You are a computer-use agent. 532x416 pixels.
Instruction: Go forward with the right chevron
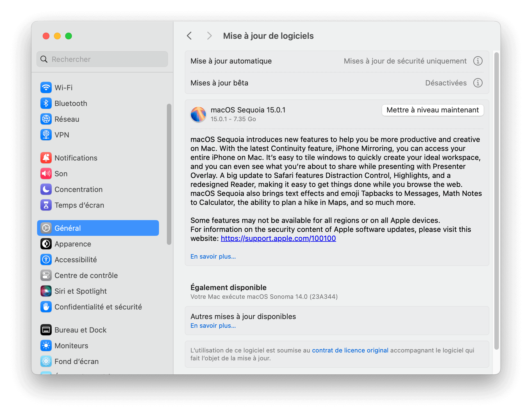point(209,36)
